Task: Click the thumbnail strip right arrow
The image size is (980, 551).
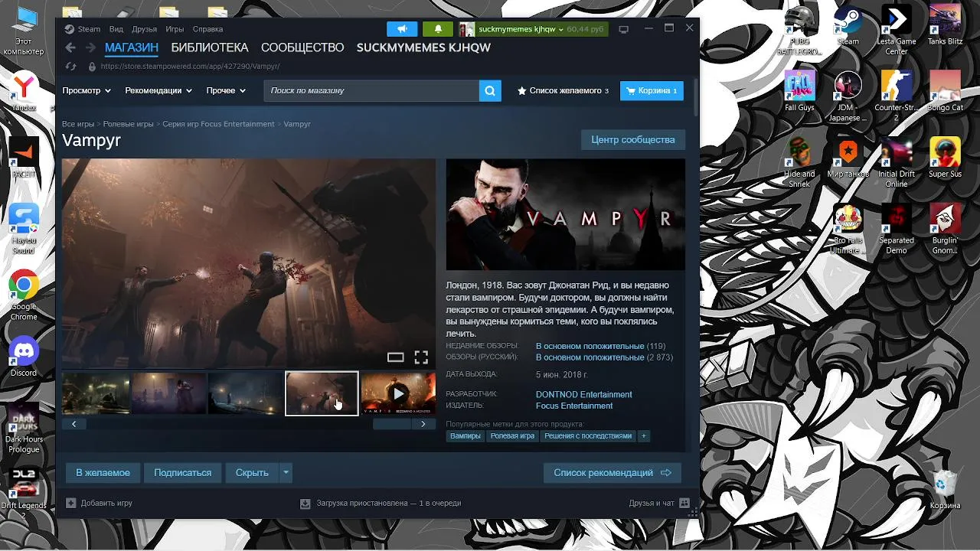Action: 423,424
